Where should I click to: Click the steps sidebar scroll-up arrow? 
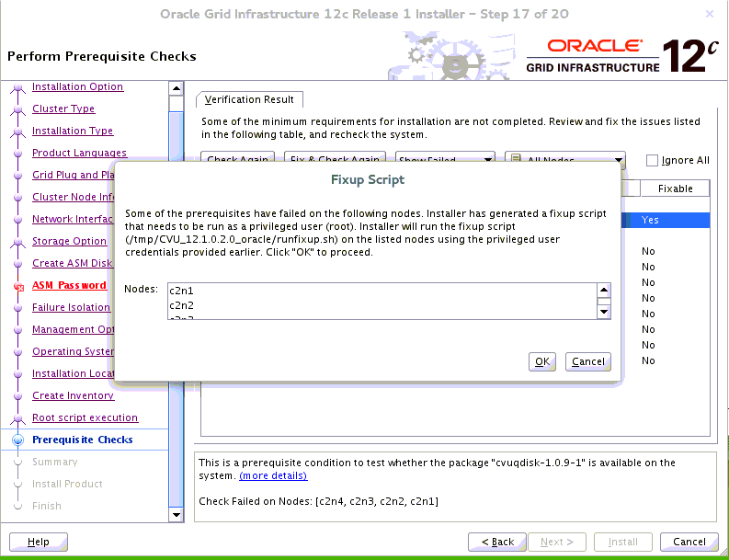[176, 88]
